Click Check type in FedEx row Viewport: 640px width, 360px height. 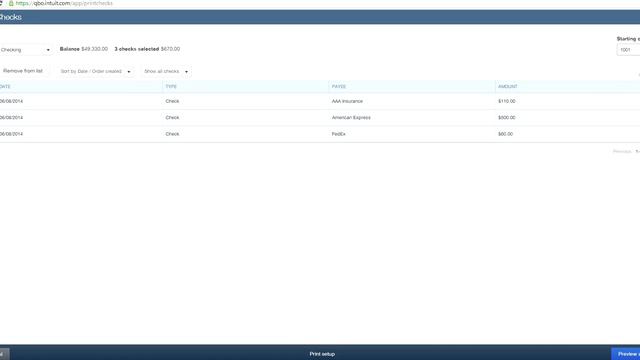[172, 134]
